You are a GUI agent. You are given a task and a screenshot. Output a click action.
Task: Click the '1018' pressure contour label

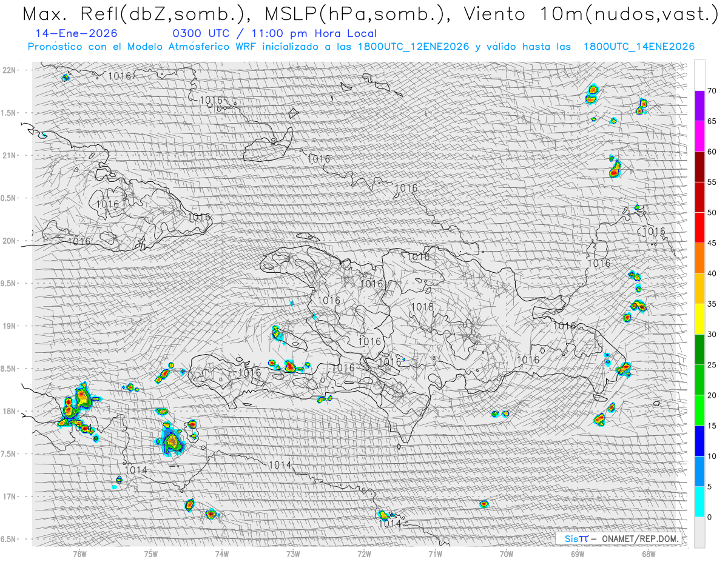pyautogui.click(x=422, y=307)
